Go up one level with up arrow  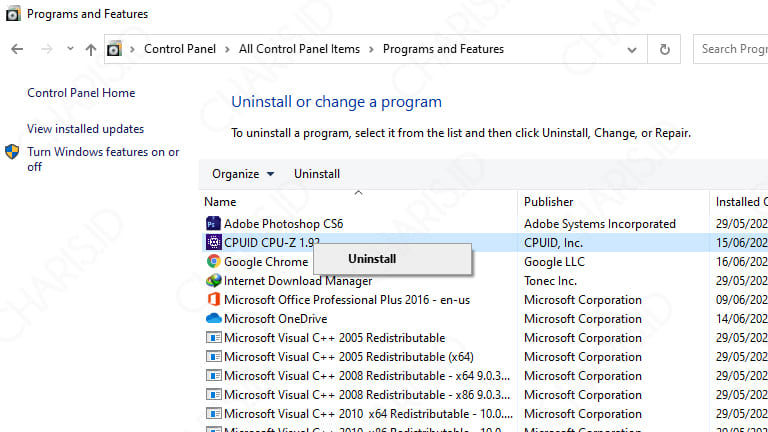91,49
